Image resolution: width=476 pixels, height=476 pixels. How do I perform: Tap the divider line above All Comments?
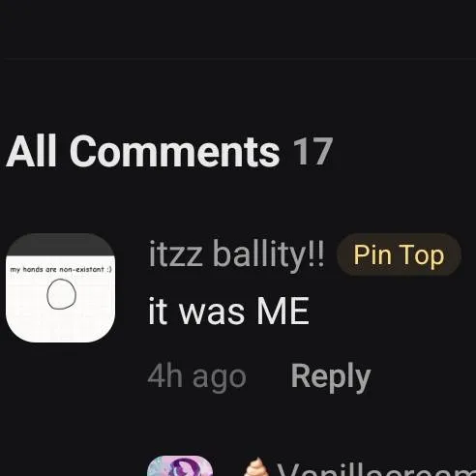[x=238, y=59]
